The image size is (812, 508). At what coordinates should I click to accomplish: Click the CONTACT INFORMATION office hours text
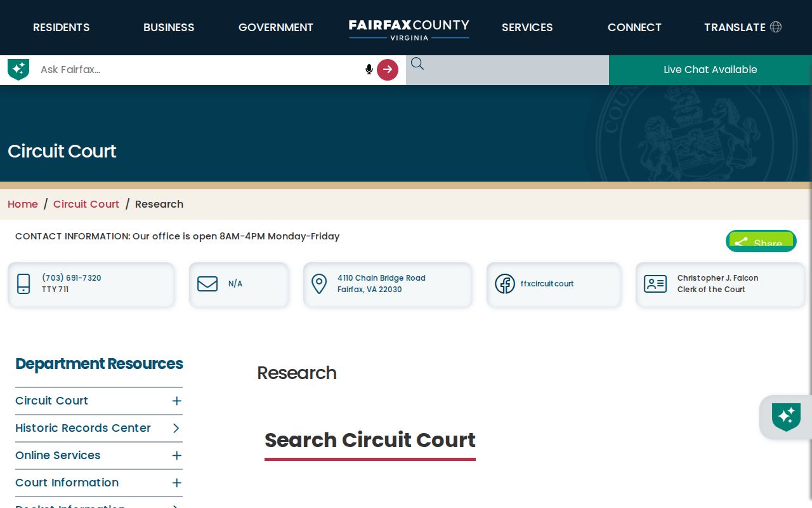tap(178, 236)
